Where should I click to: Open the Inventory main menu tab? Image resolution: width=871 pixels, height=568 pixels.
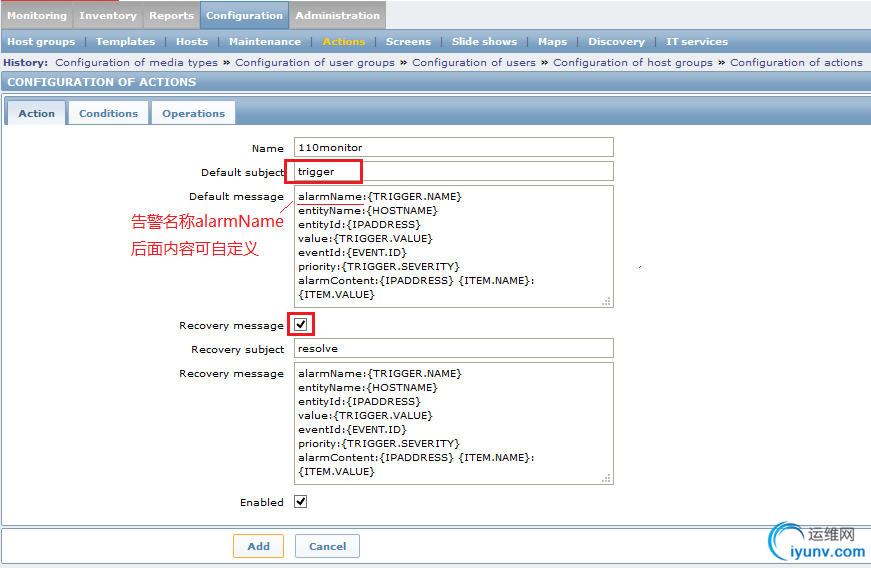tap(108, 16)
